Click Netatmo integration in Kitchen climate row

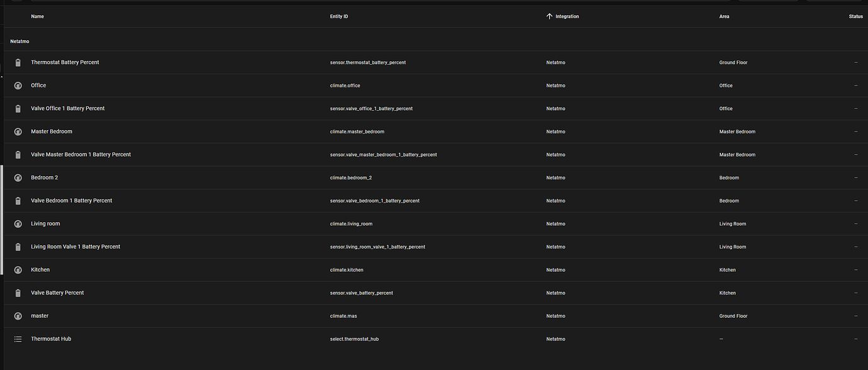point(555,270)
